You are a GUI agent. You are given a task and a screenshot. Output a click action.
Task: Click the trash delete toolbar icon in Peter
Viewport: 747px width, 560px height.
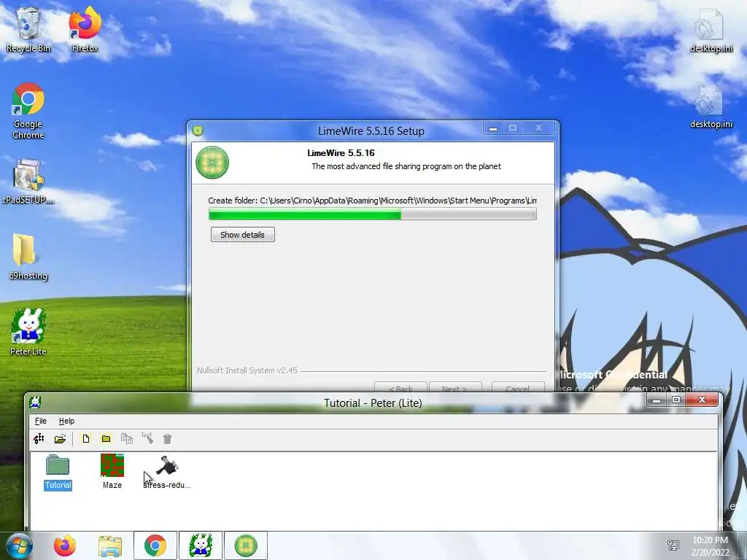[167, 438]
